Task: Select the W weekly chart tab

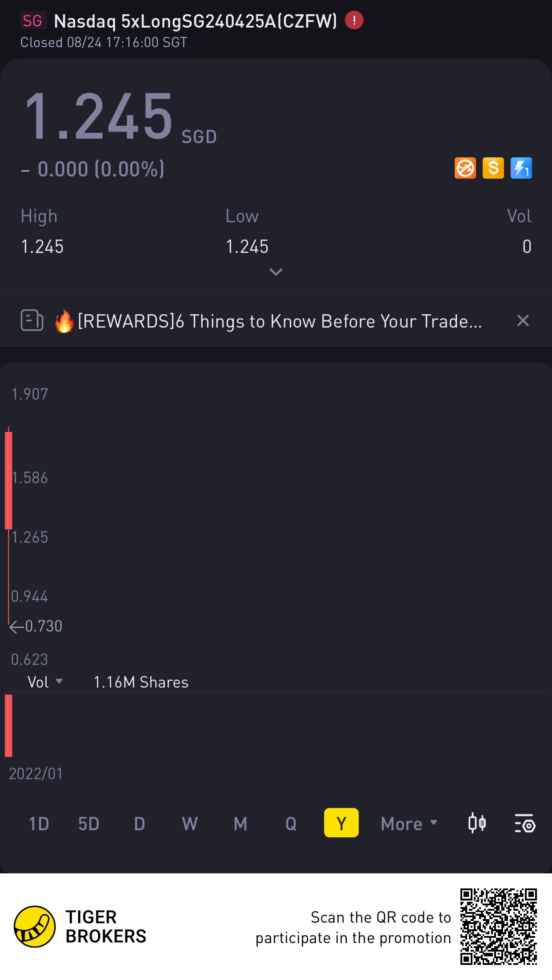Action: (x=190, y=824)
